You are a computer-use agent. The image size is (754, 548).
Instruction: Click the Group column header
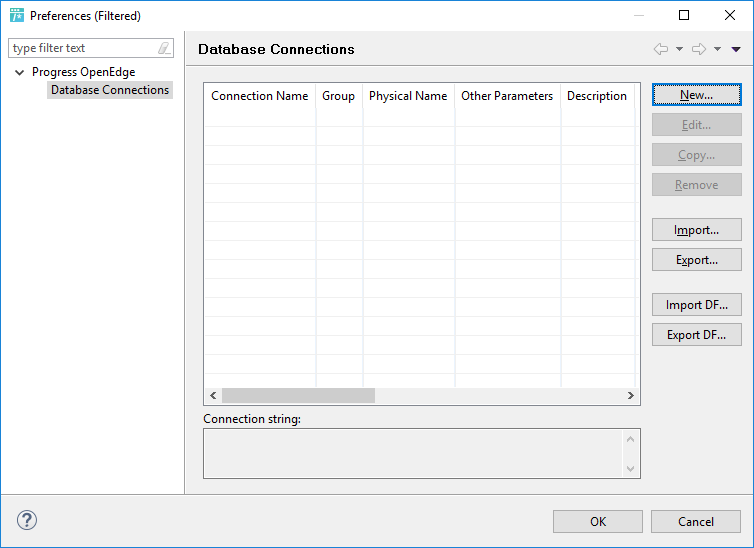tap(339, 96)
